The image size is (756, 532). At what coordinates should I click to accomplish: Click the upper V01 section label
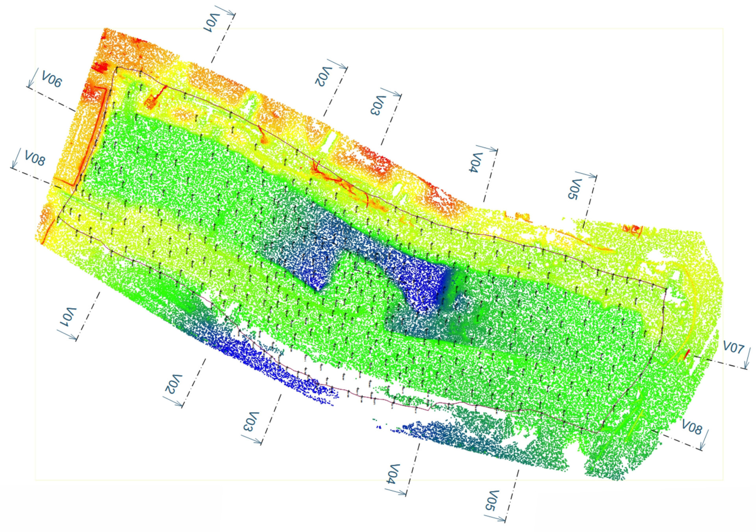[211, 22]
